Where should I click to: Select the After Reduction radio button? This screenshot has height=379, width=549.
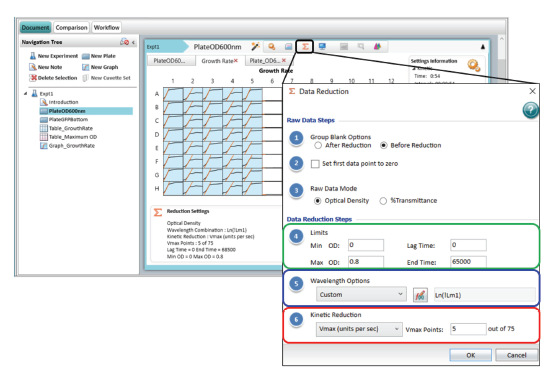pyautogui.click(x=318, y=145)
